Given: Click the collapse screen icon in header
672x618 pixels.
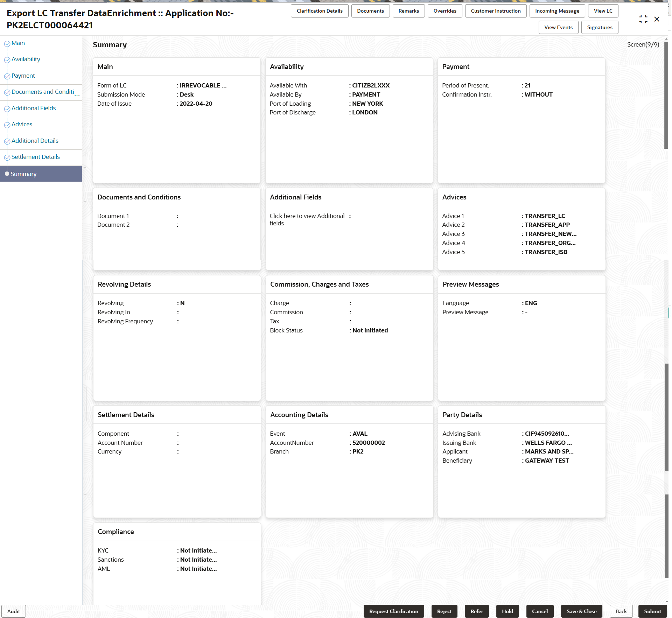Looking at the screenshot, I should [x=643, y=19].
